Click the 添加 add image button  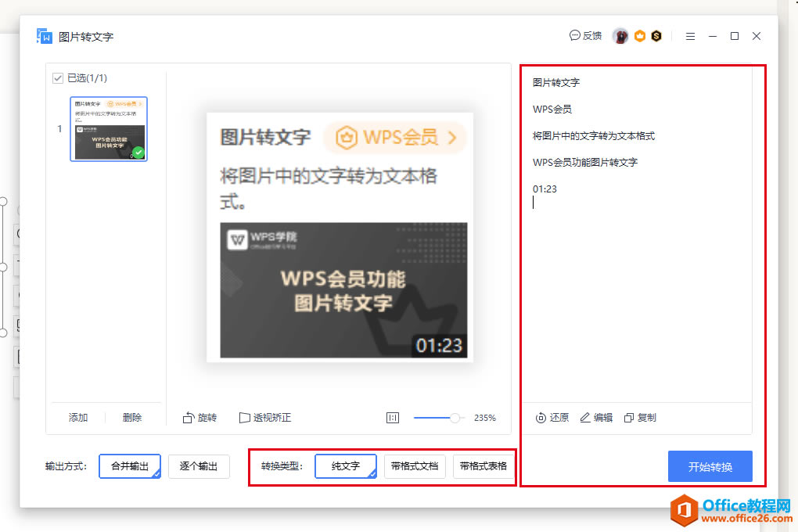point(78,418)
